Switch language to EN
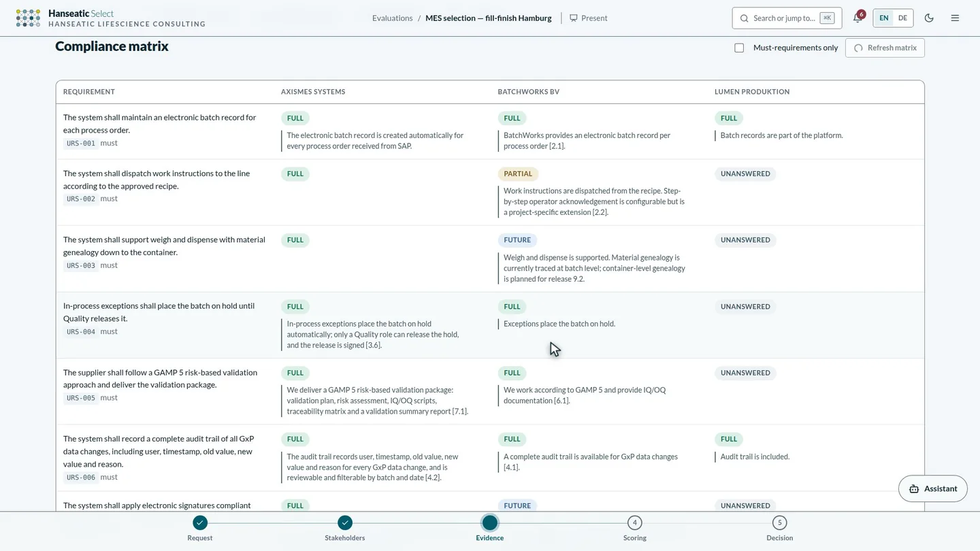Screen dimensions: 980x551 (883, 18)
